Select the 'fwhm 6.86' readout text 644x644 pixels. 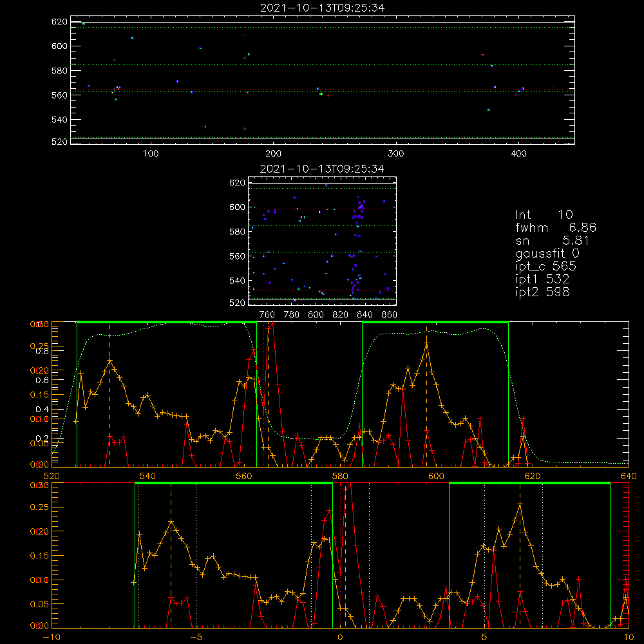click(556, 227)
